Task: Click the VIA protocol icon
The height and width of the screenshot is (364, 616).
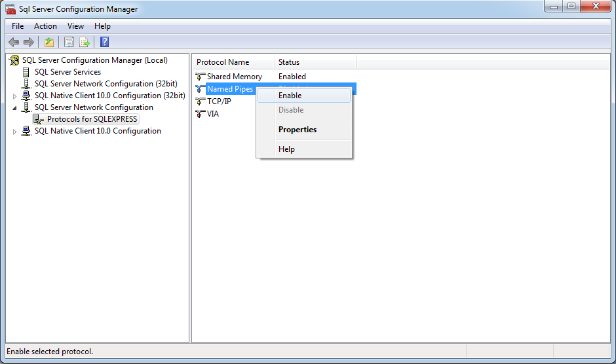Action: 201,114
